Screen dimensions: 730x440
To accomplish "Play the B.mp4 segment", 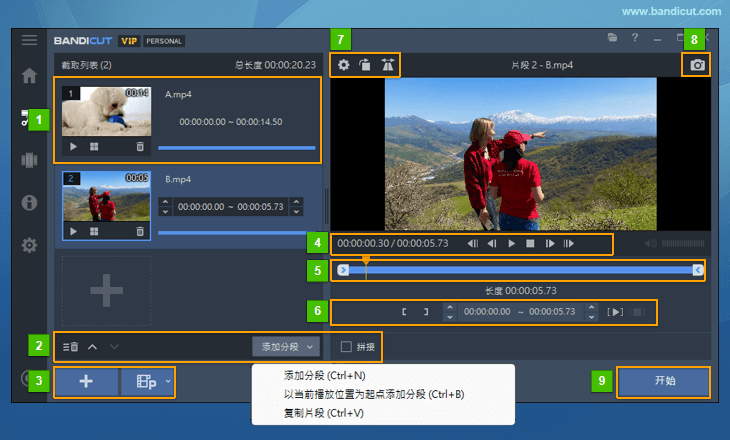I will point(73,231).
